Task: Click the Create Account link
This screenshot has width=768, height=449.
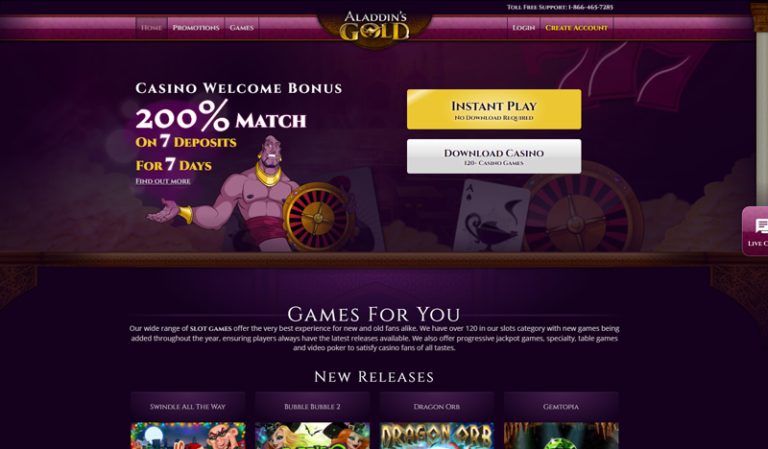Action: coord(576,28)
